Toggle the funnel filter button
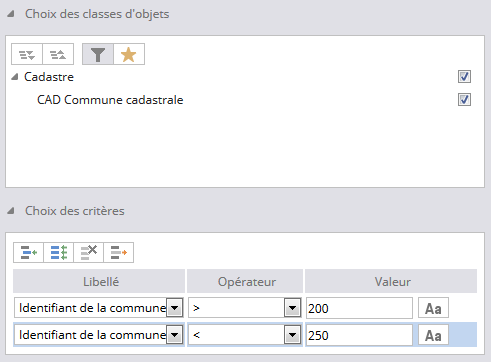Viewport: 491px width, 362px height. click(x=98, y=54)
